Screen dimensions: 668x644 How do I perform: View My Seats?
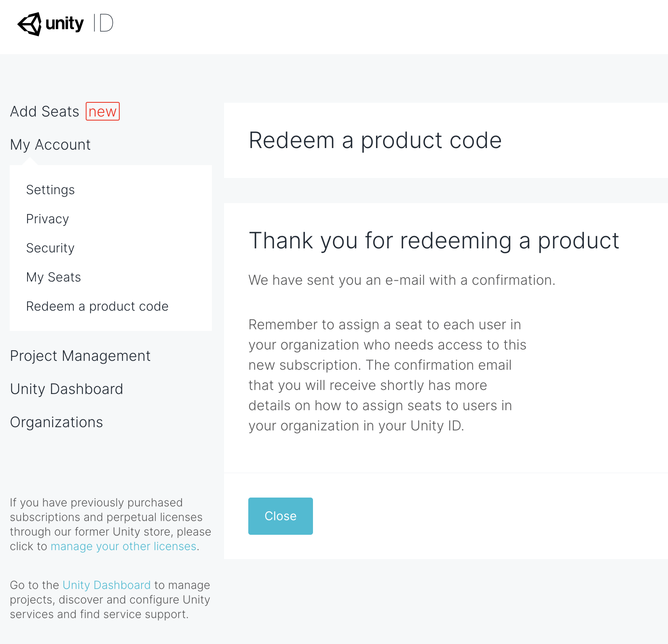click(x=53, y=277)
